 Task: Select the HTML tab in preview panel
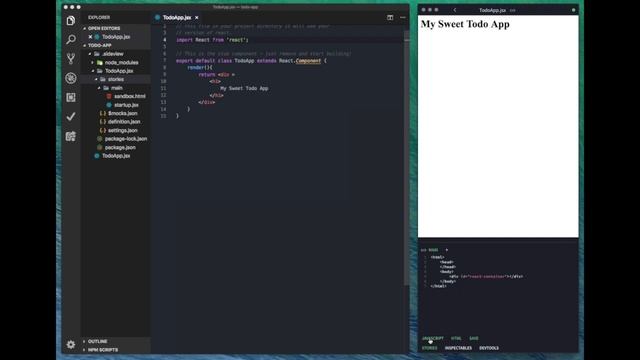click(456, 338)
